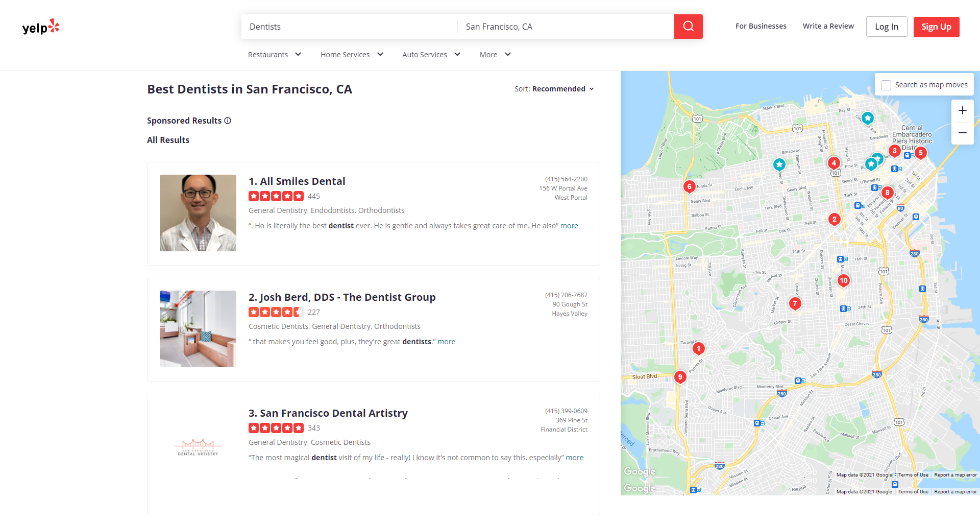Click the info icon next to Sponsored Results
The height and width of the screenshot is (524, 980).
click(227, 121)
